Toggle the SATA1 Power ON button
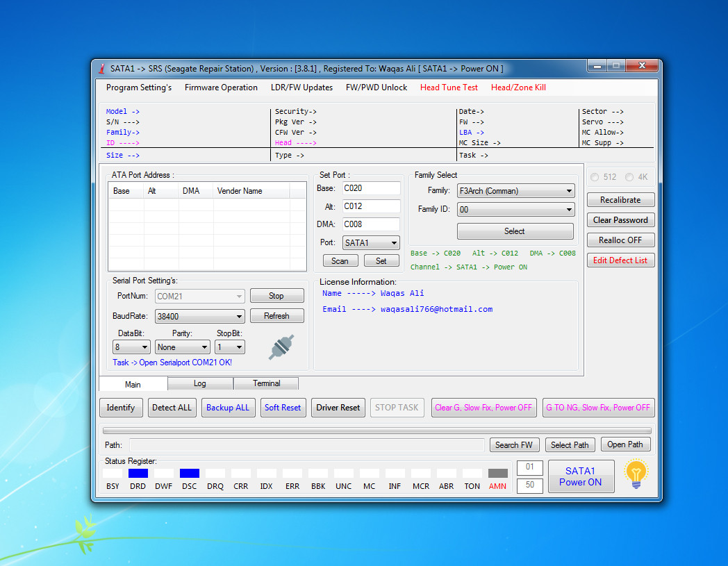This screenshot has width=728, height=566. [581, 476]
